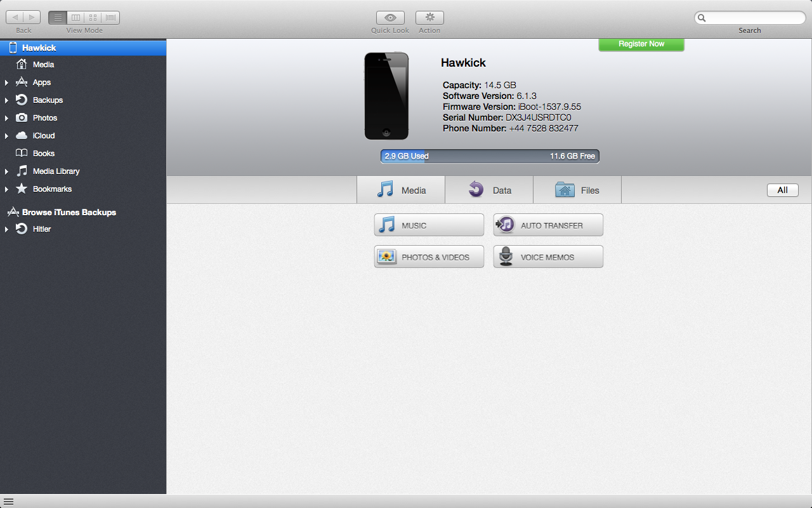Expand the Apps tree item
This screenshot has height=508, width=812.
tap(6, 83)
